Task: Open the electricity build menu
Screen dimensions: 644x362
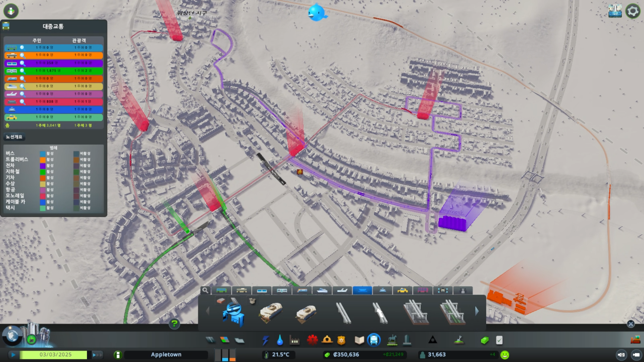Action: (x=265, y=341)
